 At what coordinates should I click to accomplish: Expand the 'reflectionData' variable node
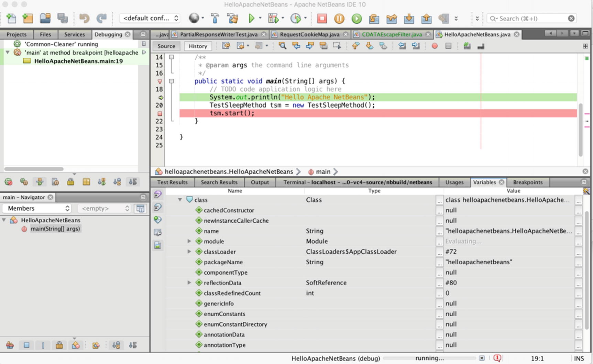[189, 283]
